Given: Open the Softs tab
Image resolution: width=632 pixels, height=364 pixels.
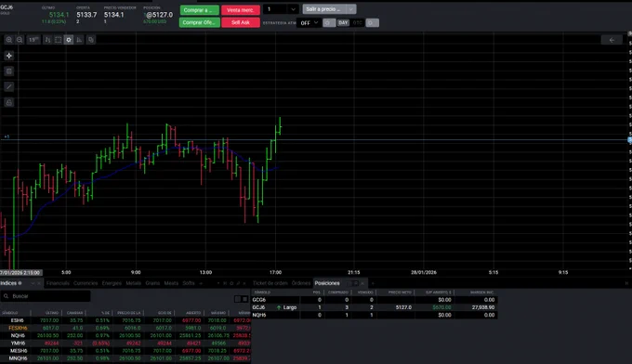Looking at the screenshot, I should [189, 283].
